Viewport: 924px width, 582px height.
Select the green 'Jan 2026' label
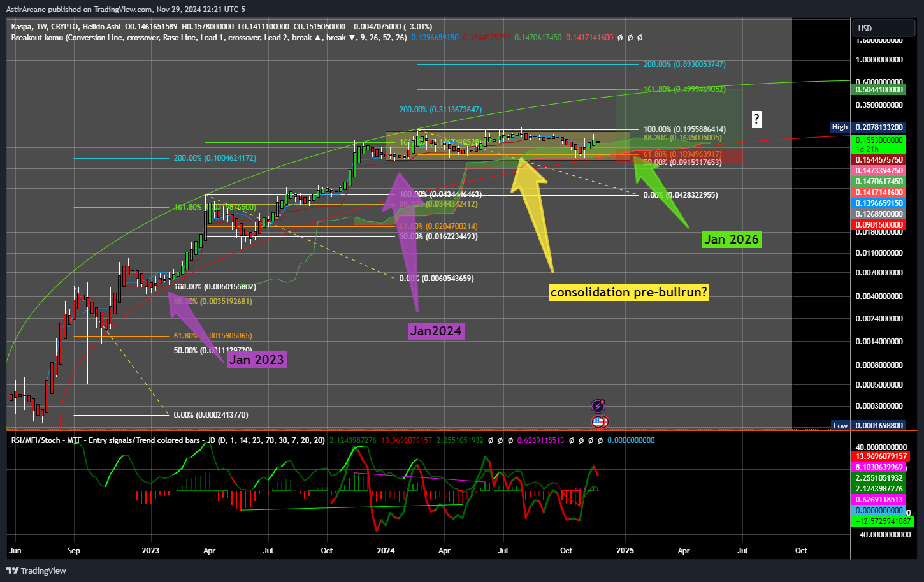coord(732,239)
